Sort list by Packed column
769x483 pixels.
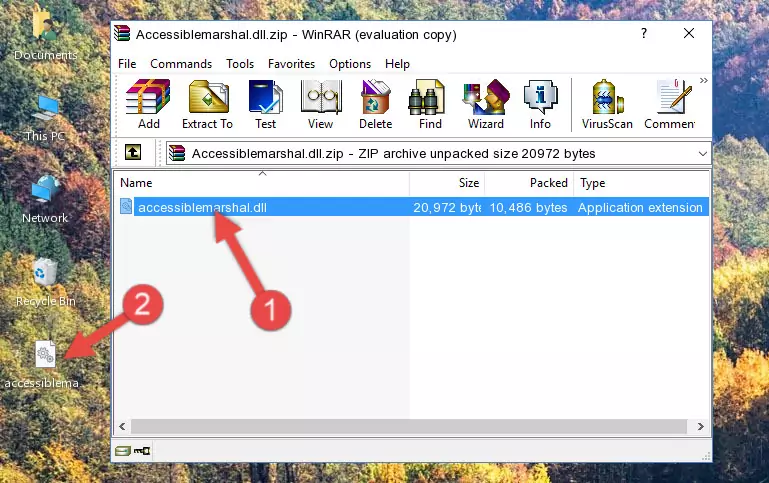coord(529,182)
